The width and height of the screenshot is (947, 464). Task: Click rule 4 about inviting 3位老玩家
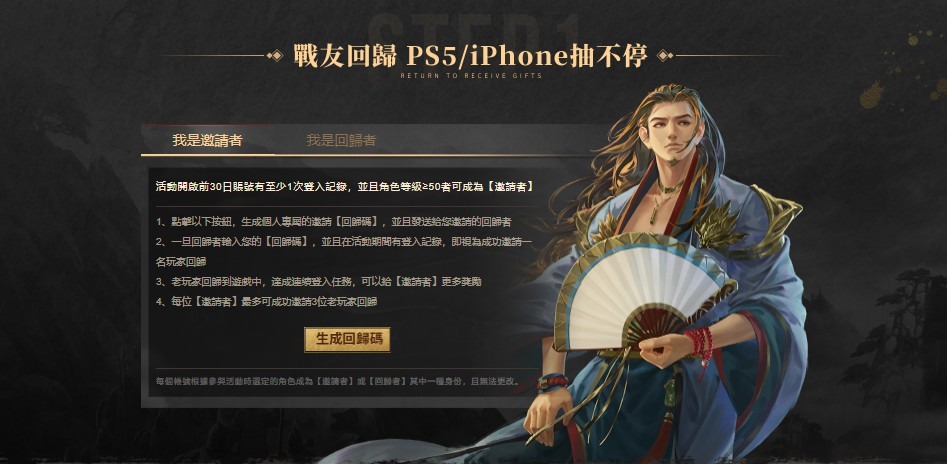(266, 301)
